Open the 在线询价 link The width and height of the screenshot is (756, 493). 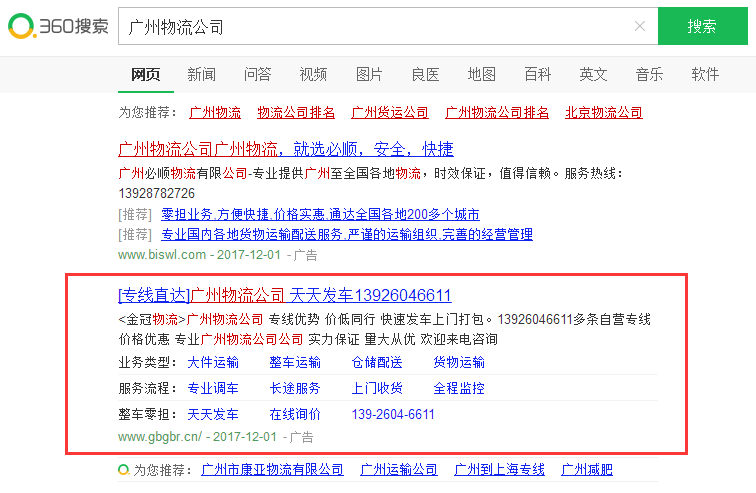(x=295, y=414)
